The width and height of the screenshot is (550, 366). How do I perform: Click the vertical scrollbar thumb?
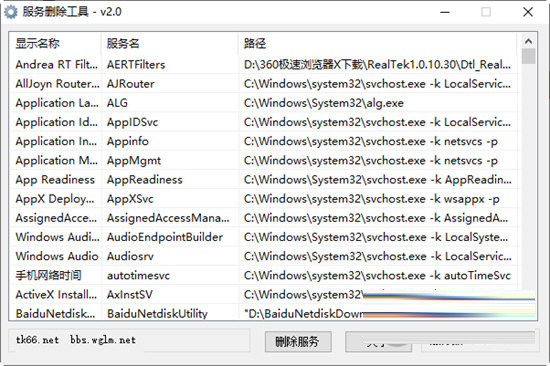tap(528, 56)
